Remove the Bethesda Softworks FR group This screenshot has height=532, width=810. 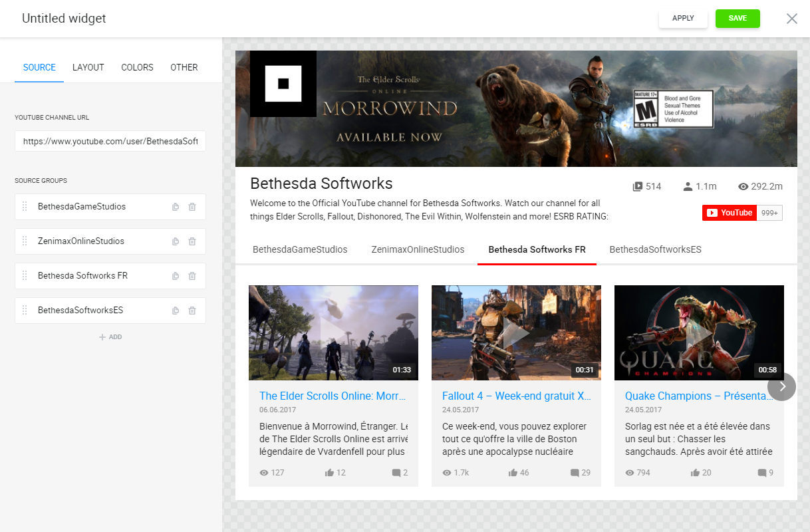point(192,276)
